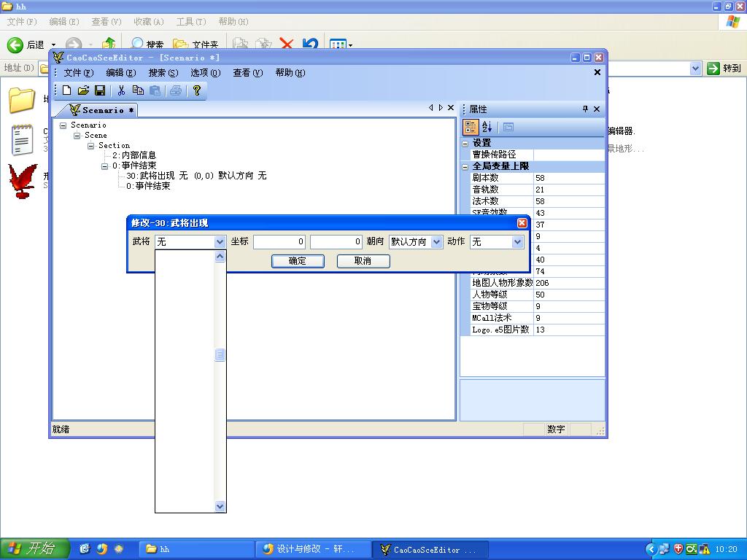
Task: Toggle the categorized view in properties panel
Action: 471,127
